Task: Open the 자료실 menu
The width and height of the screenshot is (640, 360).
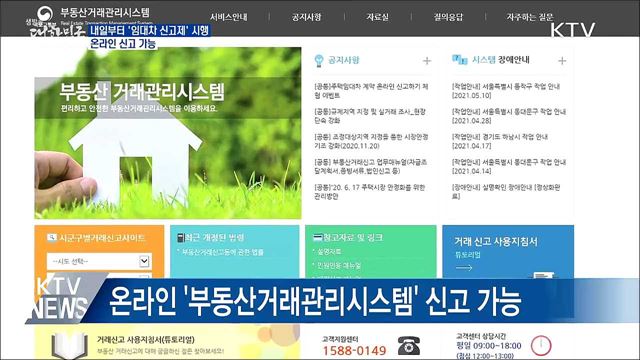Action: (378, 17)
